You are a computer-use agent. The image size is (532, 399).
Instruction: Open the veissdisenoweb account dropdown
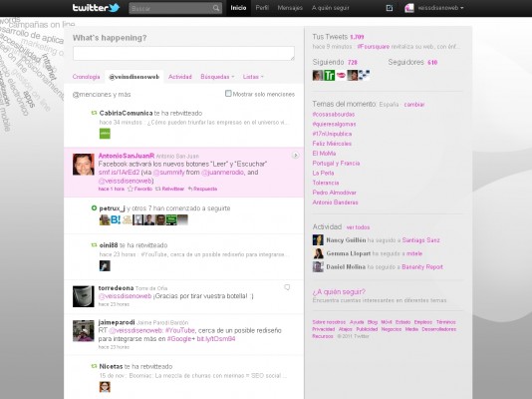click(x=440, y=8)
